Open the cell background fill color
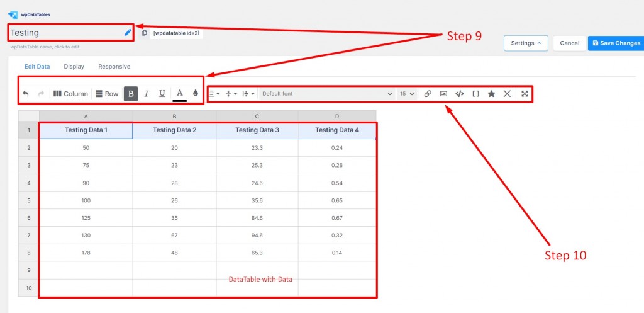644x313 pixels. (196, 93)
